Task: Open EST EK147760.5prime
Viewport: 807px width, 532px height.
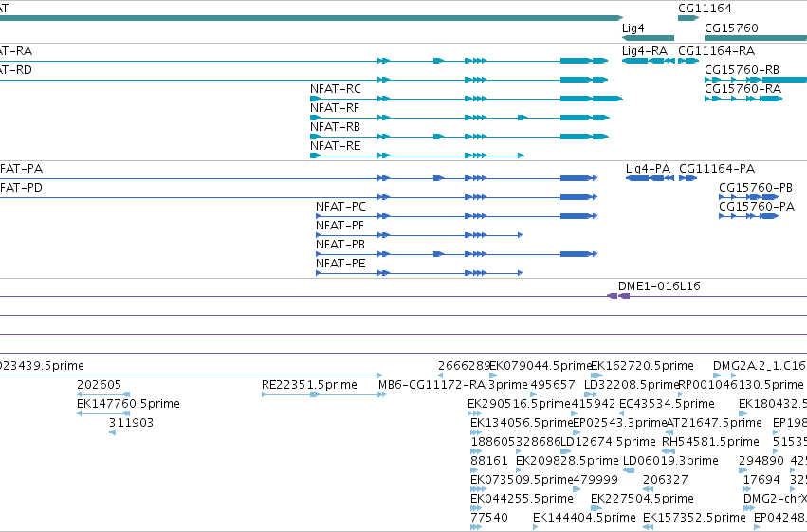Action: [128, 404]
